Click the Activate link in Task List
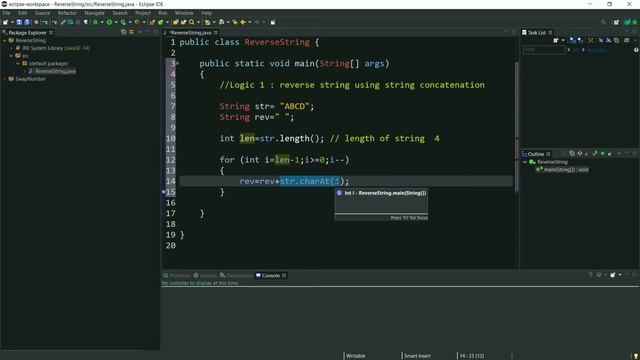Image resolution: width=640 pixels, height=360 pixels. click(596, 50)
